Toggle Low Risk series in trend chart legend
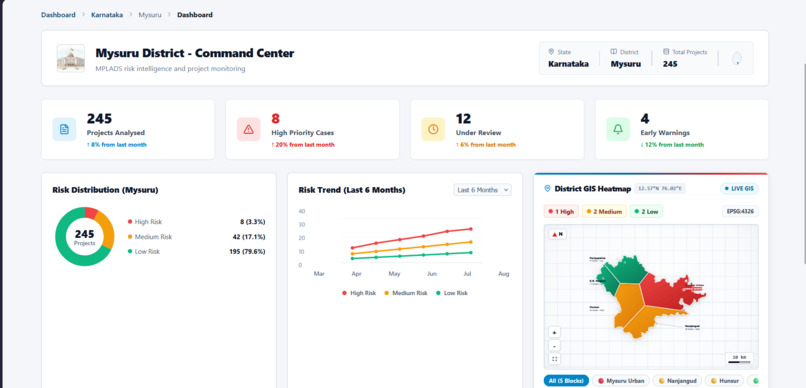This screenshot has width=806, height=388. pos(452,293)
